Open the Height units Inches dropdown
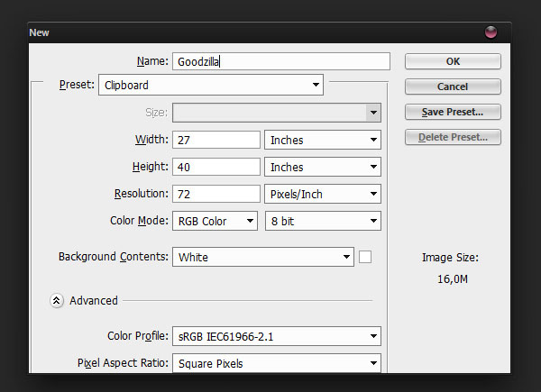 click(323, 167)
